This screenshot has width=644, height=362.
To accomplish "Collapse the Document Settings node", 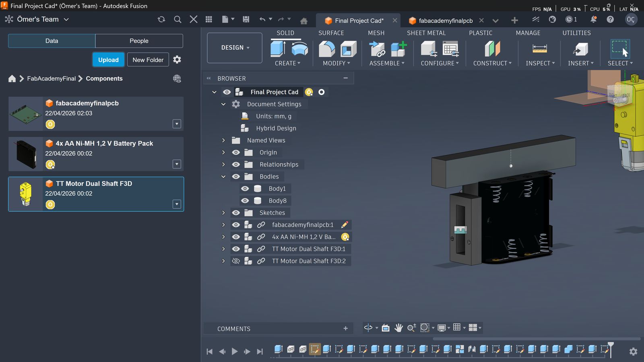I will (223, 104).
